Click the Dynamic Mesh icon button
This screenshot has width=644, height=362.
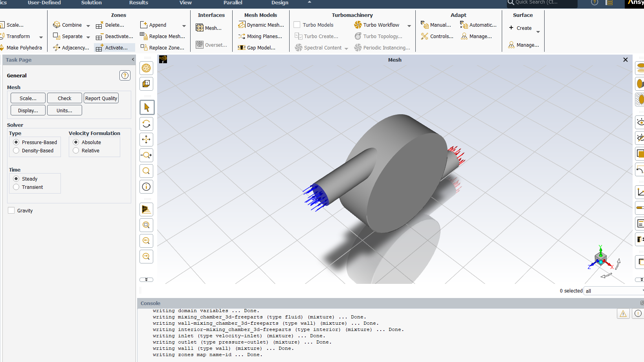click(x=242, y=25)
